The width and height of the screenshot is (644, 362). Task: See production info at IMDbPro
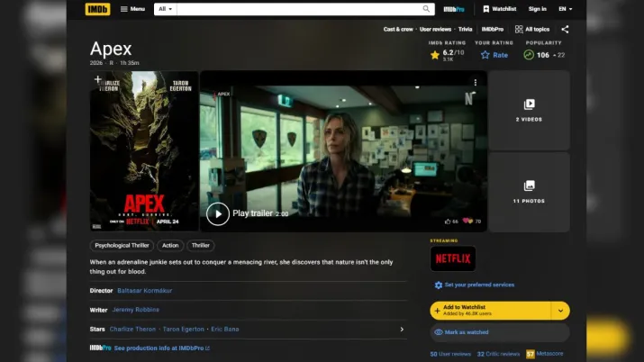coord(162,348)
